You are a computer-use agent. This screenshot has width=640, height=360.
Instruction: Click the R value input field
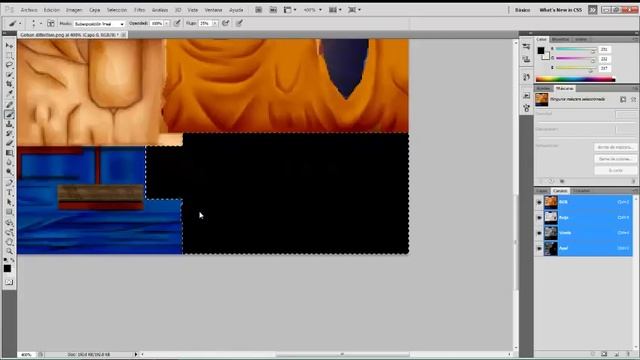[x=605, y=49]
